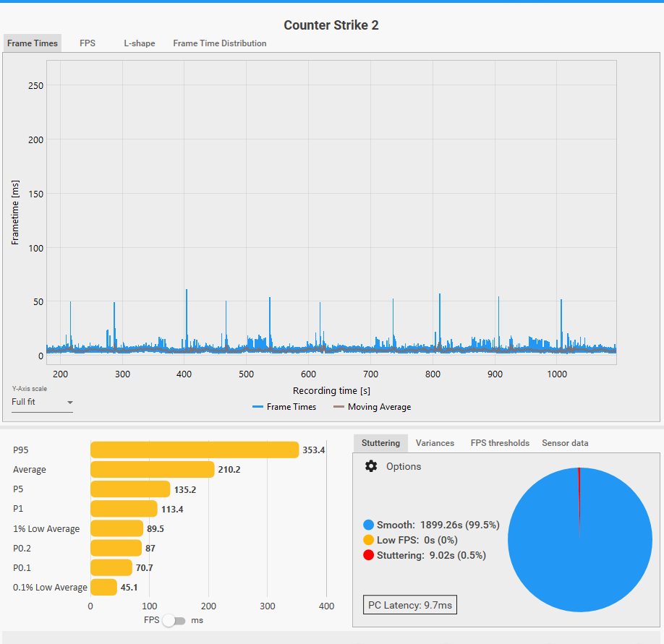Screen dimensions: 664x644
Task: Click the Stuttering: 9.02s (0.5%) text
Action: tap(431, 555)
